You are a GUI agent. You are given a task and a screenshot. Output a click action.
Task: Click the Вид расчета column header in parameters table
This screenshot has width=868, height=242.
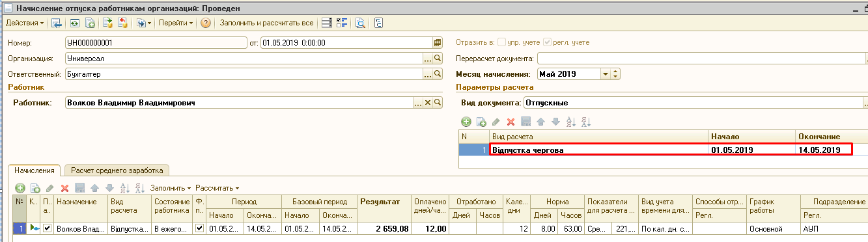(598, 137)
